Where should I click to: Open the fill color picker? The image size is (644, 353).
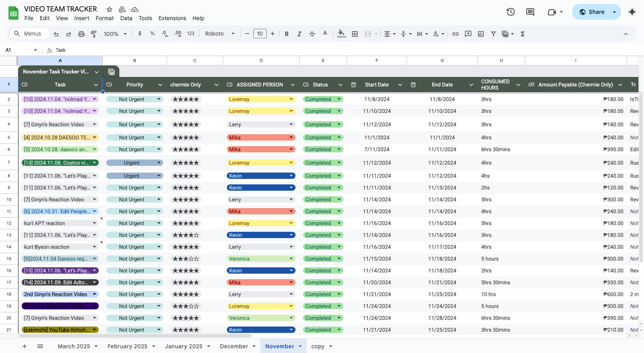pos(341,34)
